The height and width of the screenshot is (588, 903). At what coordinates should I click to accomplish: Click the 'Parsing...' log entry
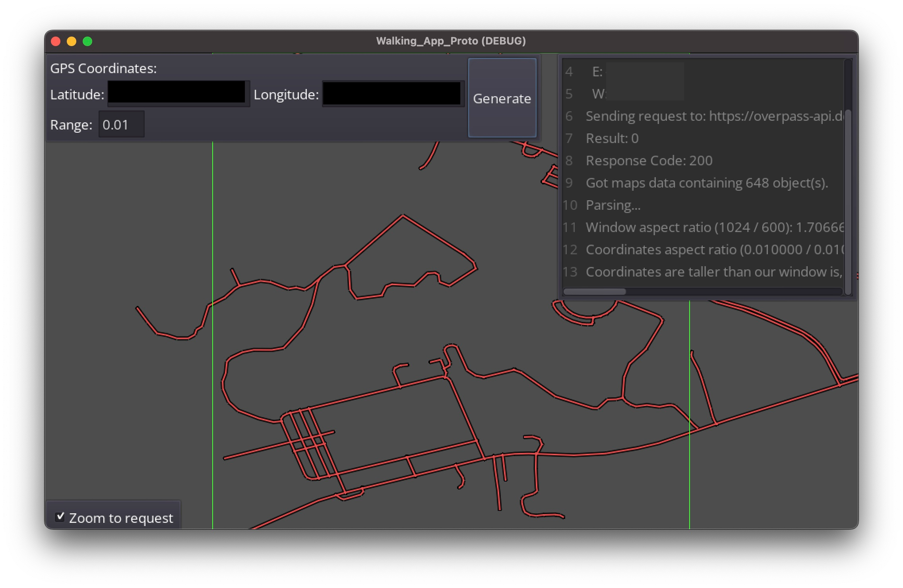point(613,205)
